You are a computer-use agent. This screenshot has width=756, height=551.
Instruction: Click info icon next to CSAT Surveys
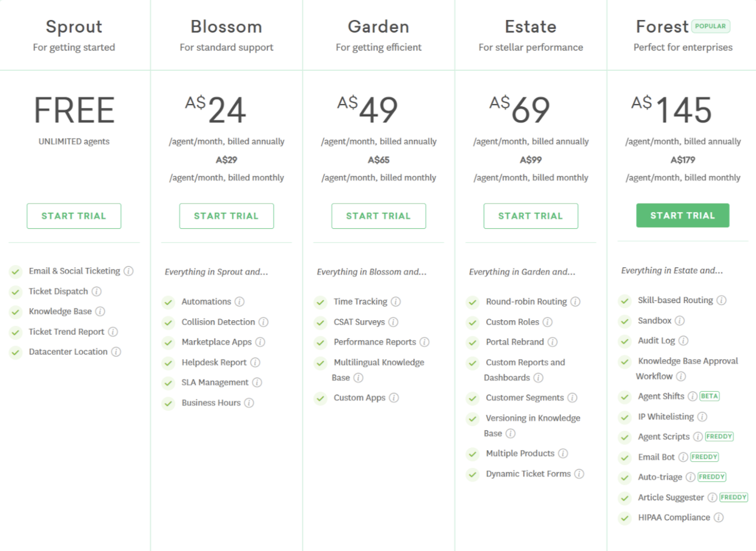pyautogui.click(x=393, y=322)
